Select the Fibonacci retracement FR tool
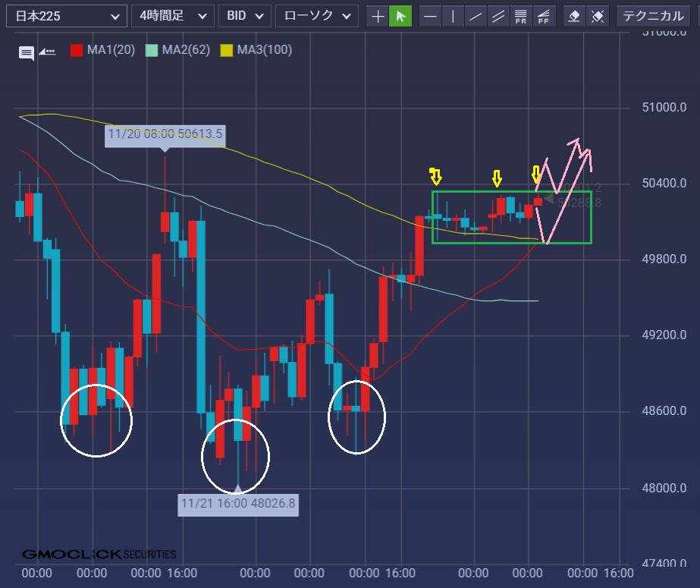Image resolution: width=700 pixels, height=588 pixels. (x=520, y=16)
